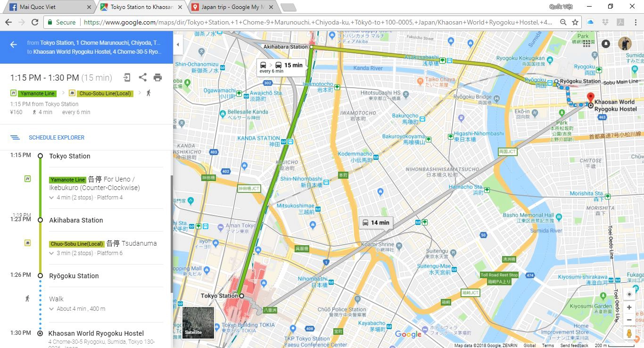Click the Terms link at map bottom
644x348 pixels.
coord(548,345)
